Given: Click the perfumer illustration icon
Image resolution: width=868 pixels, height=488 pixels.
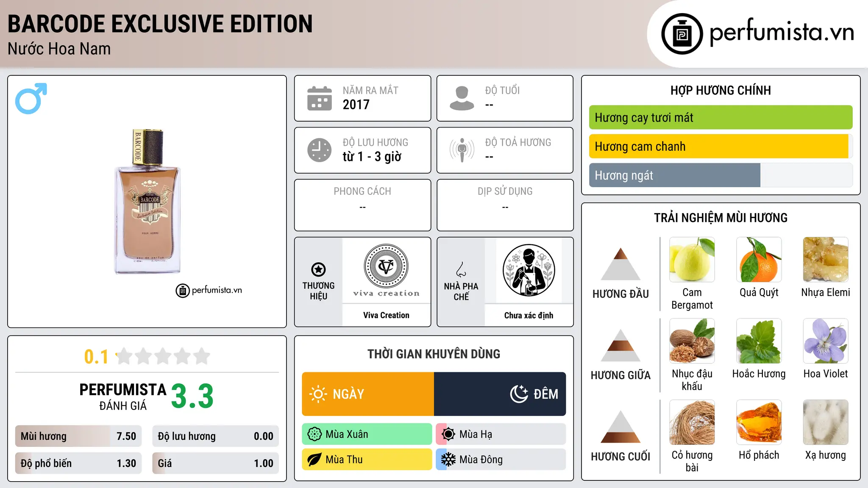Looking at the screenshot, I should [529, 270].
